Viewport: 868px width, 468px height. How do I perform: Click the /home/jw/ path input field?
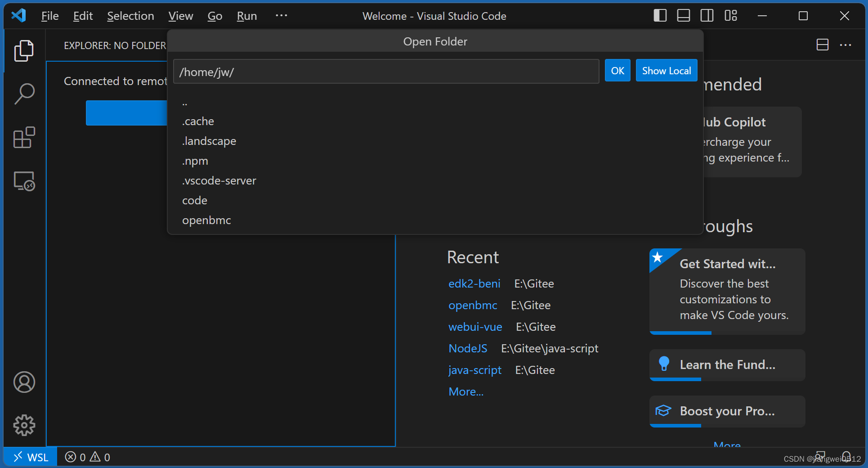click(x=386, y=72)
